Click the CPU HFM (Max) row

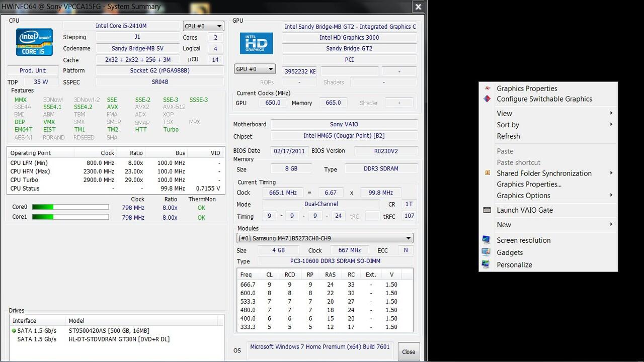point(116,171)
